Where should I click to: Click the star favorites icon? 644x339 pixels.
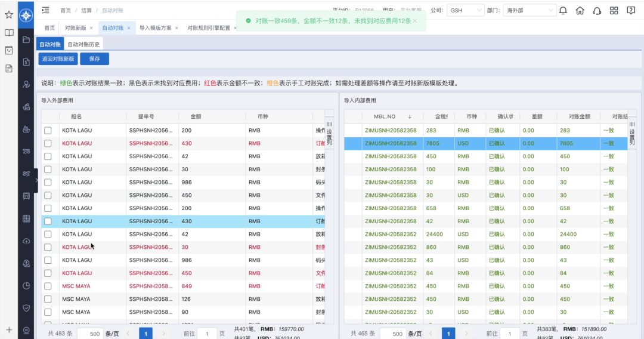(x=9, y=14)
